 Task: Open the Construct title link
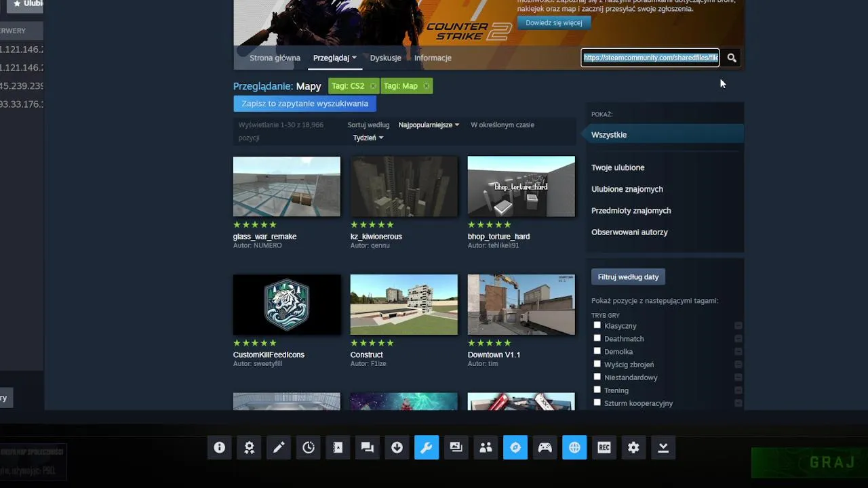point(367,354)
